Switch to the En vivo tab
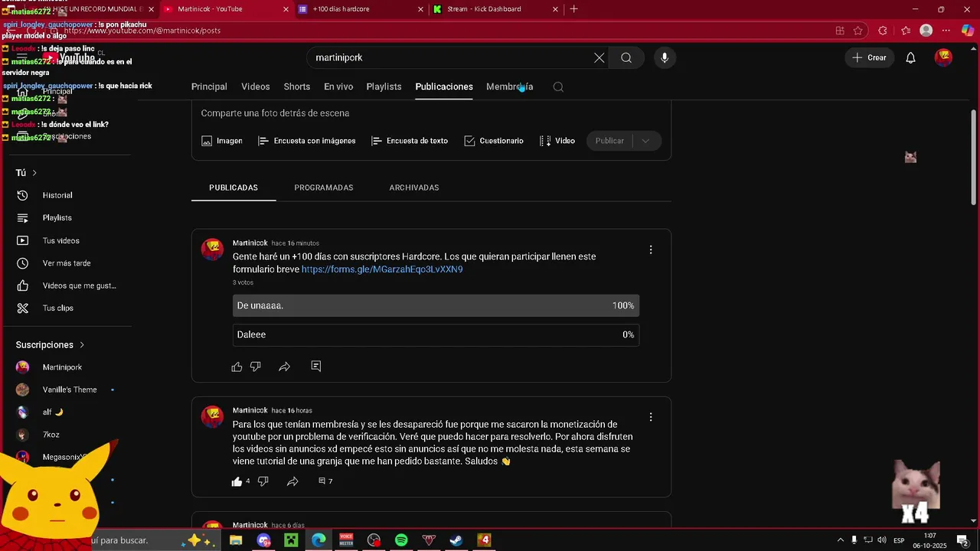 click(338, 86)
